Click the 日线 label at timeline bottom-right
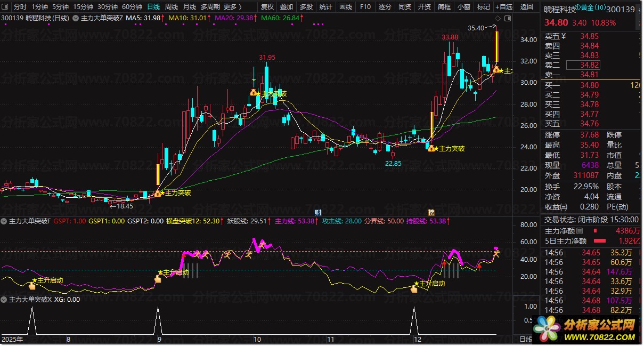The height and width of the screenshot is (346, 644). point(525,339)
